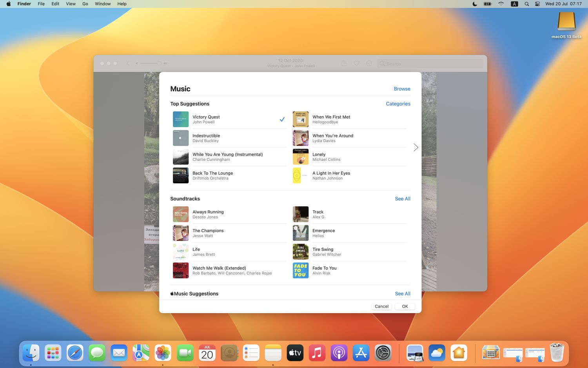Open the Window menu
The width and height of the screenshot is (588, 368).
click(103, 4)
